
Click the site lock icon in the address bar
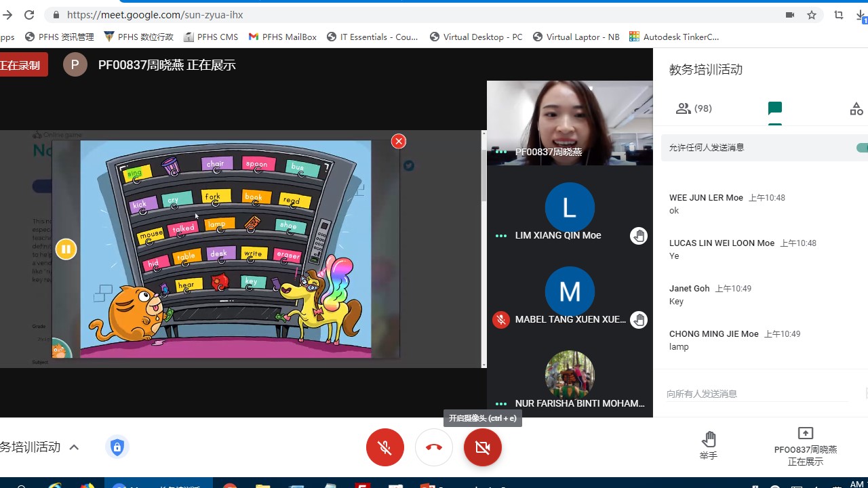pyautogui.click(x=56, y=15)
